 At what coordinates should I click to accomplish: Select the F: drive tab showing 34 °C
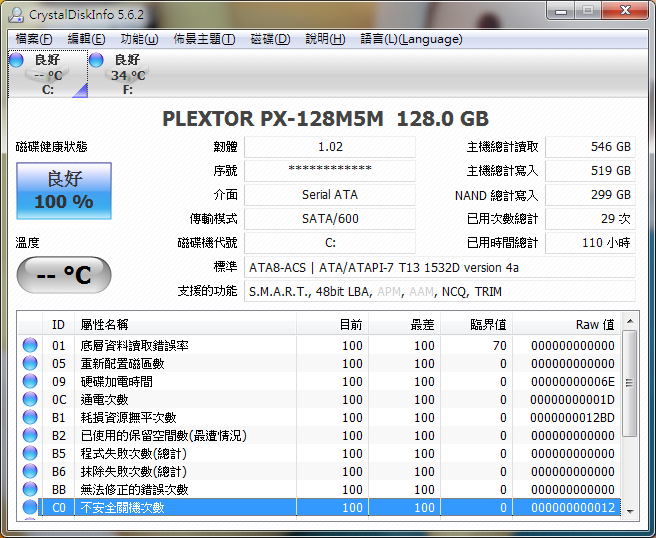point(128,74)
